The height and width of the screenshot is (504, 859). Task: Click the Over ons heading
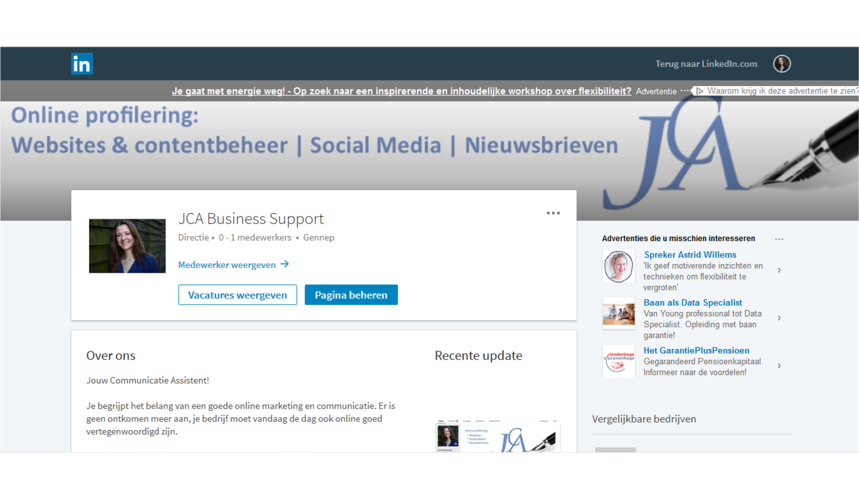pos(111,355)
